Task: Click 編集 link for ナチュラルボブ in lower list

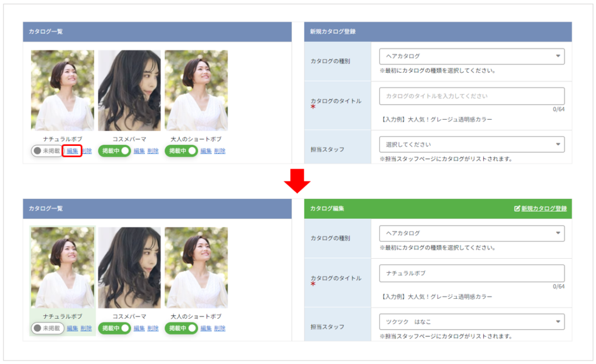Action: tap(72, 329)
